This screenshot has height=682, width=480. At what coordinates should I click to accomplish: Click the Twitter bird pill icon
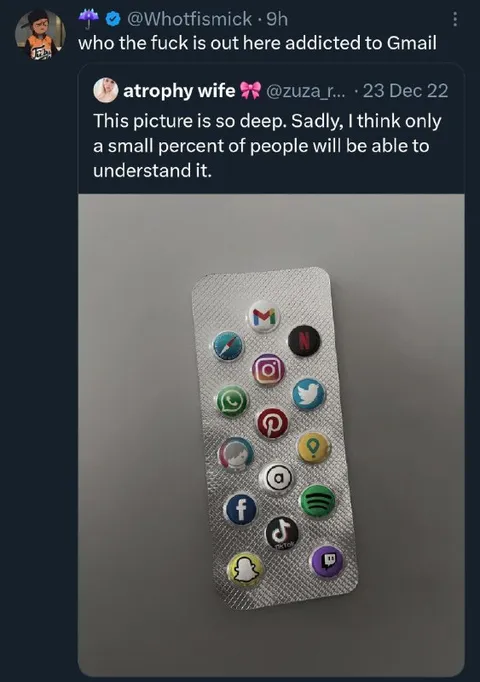tap(308, 394)
